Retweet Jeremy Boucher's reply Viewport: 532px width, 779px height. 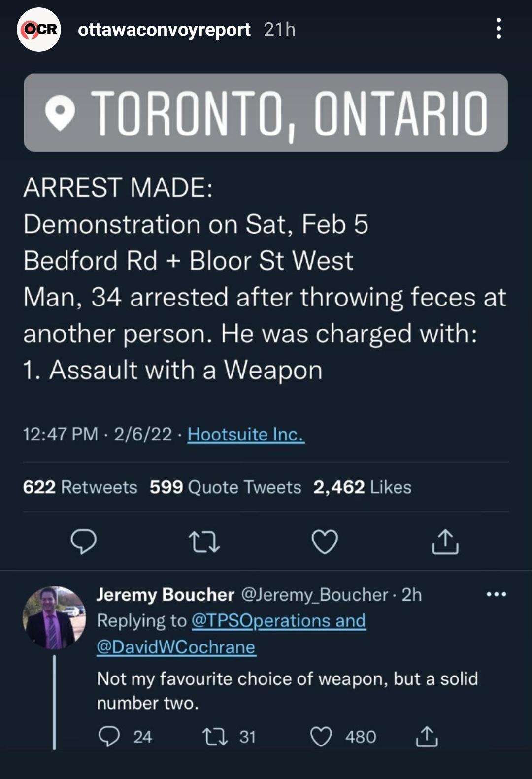coord(214,737)
